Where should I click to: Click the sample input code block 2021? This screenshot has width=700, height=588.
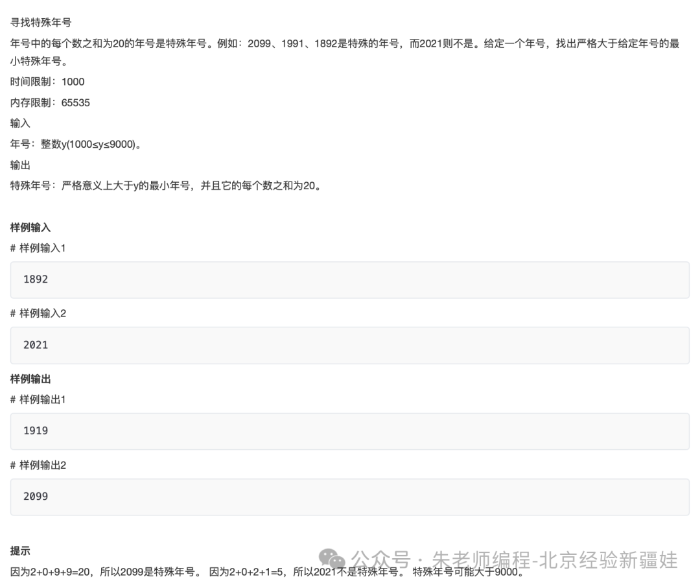click(x=350, y=346)
